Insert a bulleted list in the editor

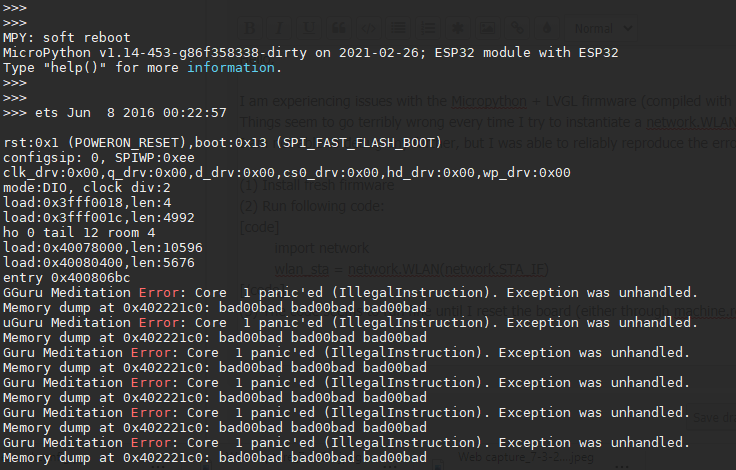pos(398,28)
